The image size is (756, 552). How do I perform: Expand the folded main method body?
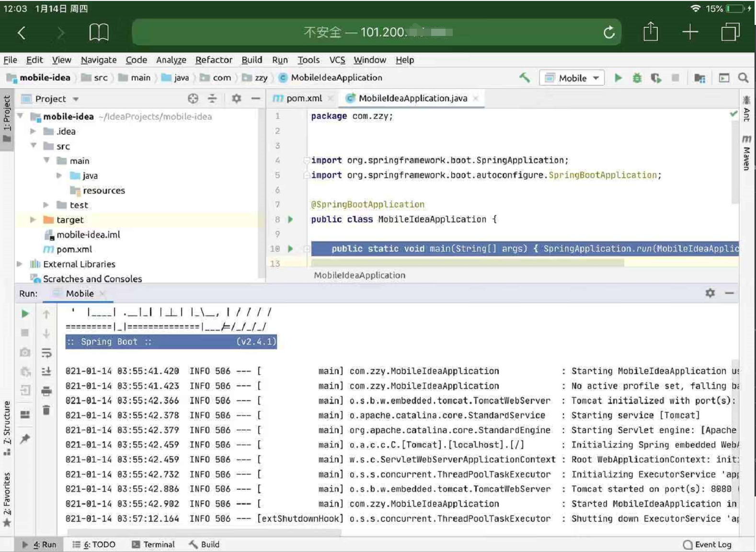tap(307, 249)
